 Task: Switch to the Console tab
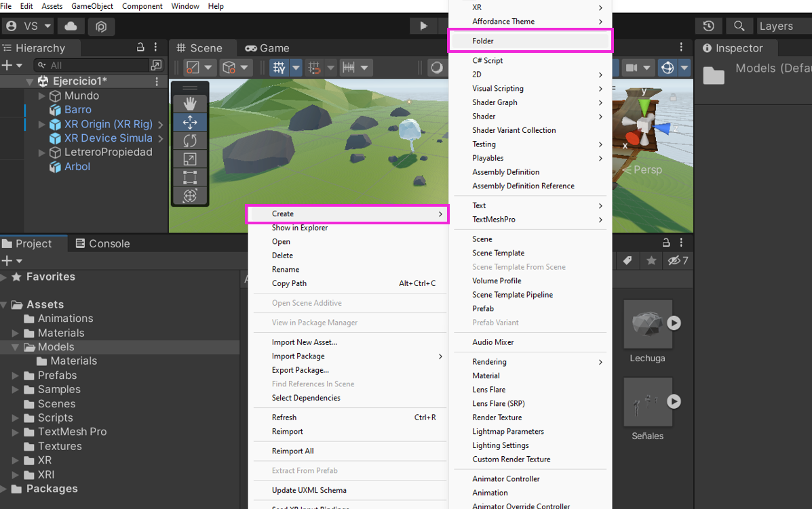(x=102, y=243)
